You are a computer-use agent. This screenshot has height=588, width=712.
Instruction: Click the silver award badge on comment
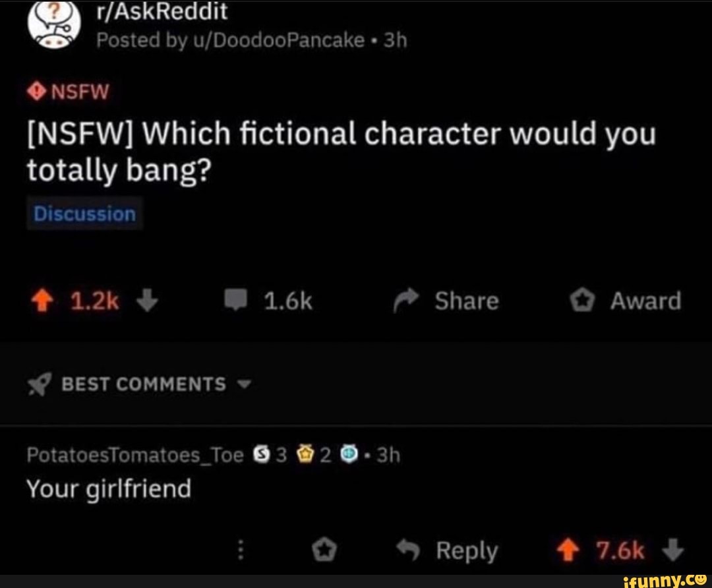pyautogui.click(x=262, y=454)
